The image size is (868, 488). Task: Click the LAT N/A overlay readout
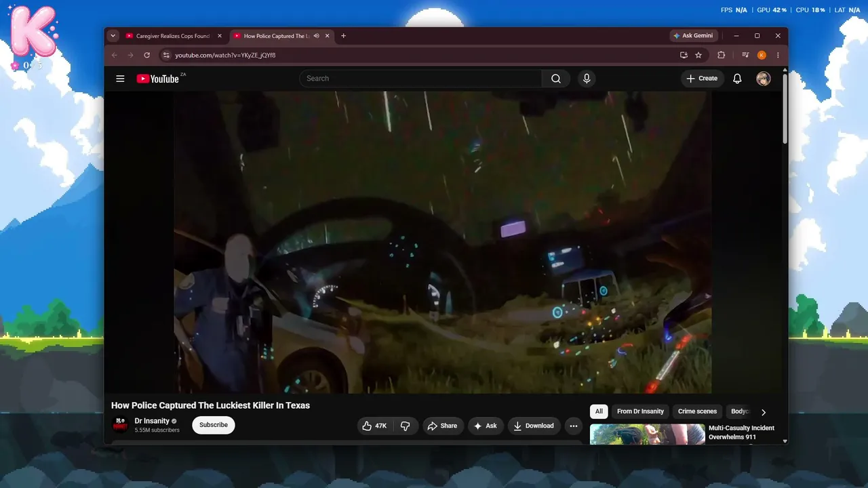(846, 10)
